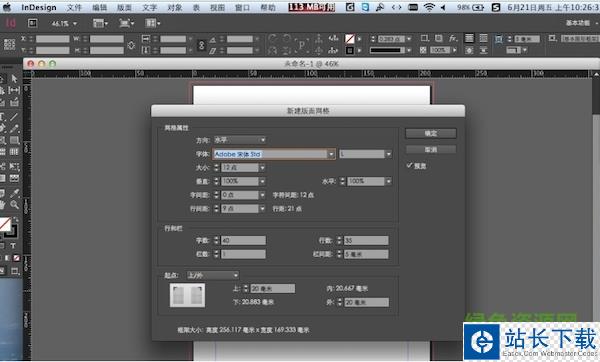This screenshot has width=600, height=362.
Task: Click the fx effects icon in control panel
Action: pos(453,38)
